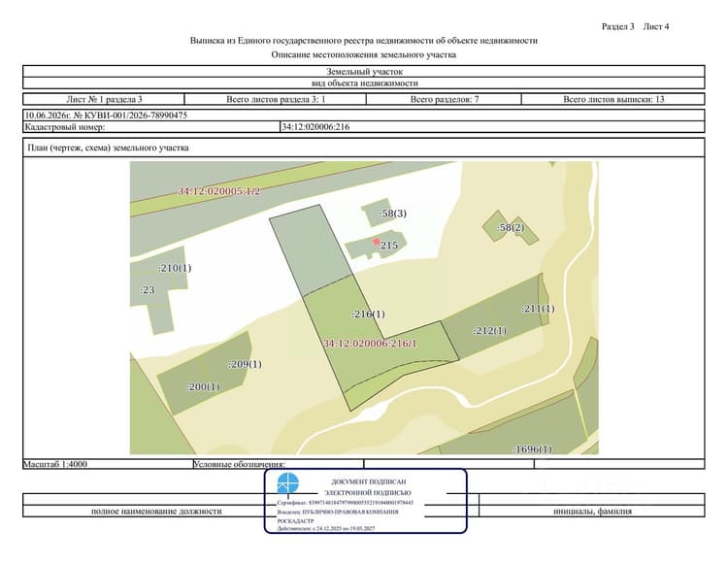This screenshot has height=563, width=728.
Task: Click the Всего листов выписки: 13 cell
Action: tap(612, 99)
